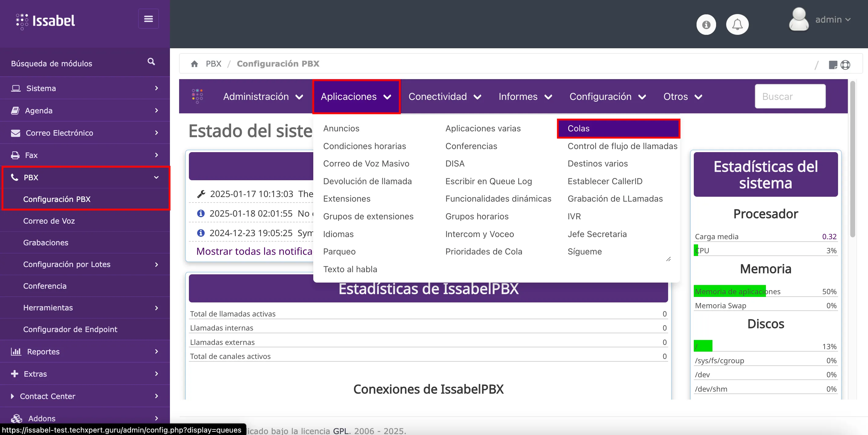
Task: Open notifications via the bell icon
Action: pos(737,24)
